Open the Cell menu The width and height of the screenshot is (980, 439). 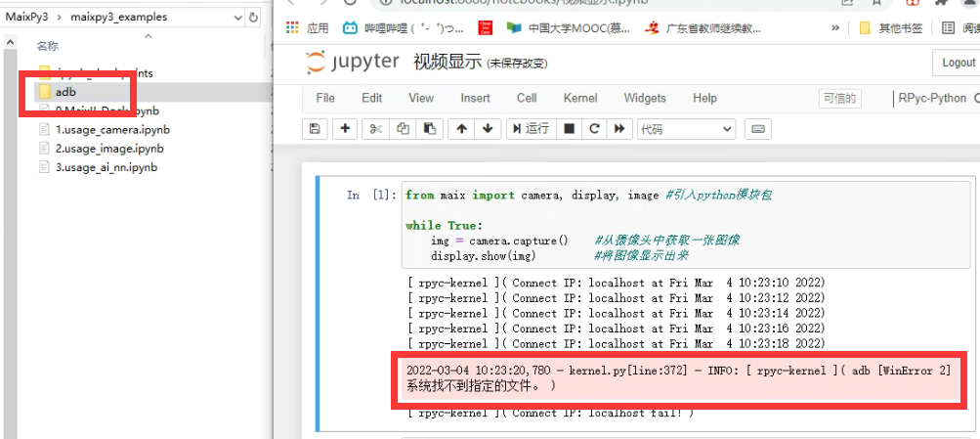tap(527, 98)
